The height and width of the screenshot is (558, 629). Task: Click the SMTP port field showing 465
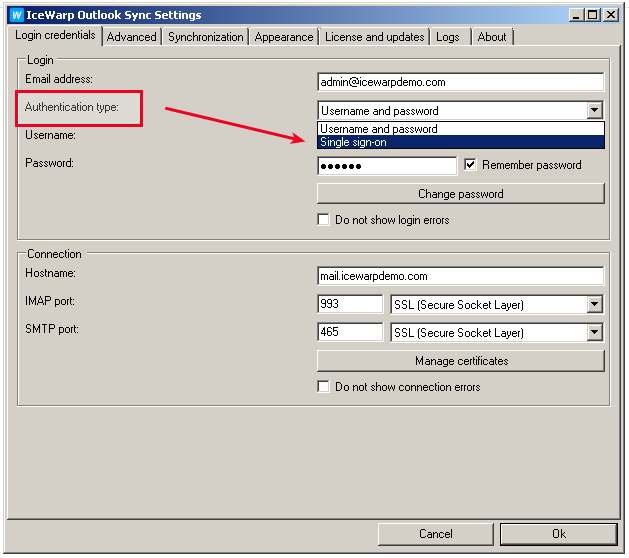tap(350, 332)
